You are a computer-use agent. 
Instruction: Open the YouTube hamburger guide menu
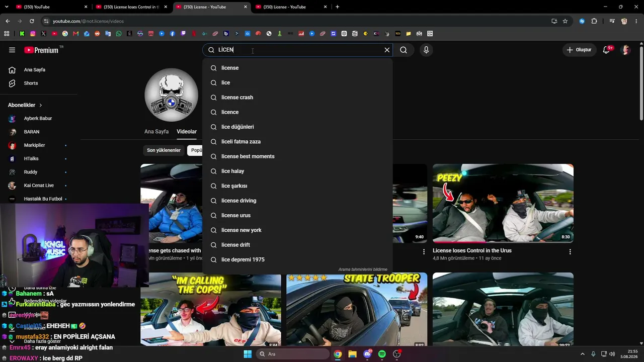coord(12,50)
